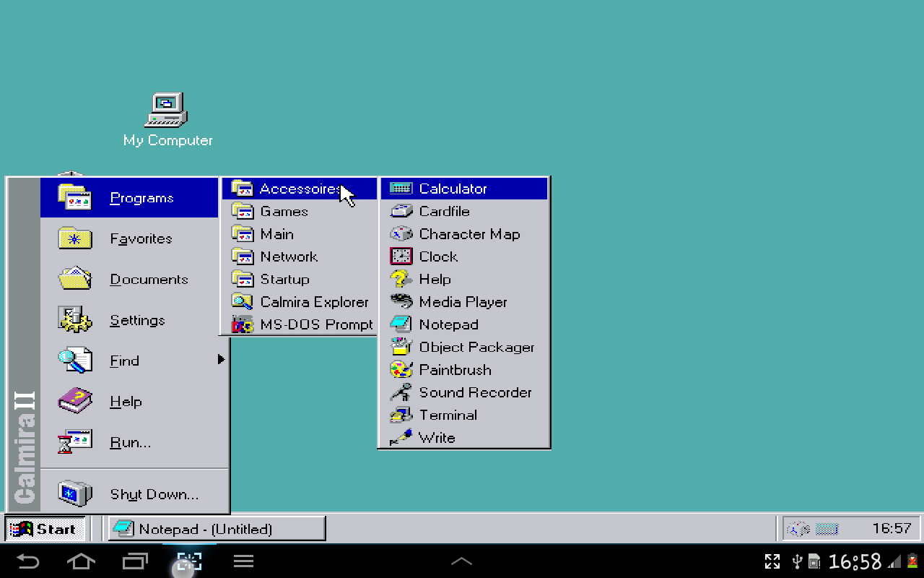This screenshot has width=924, height=578.
Task: Click the Object Packager icon
Action: tap(401, 347)
